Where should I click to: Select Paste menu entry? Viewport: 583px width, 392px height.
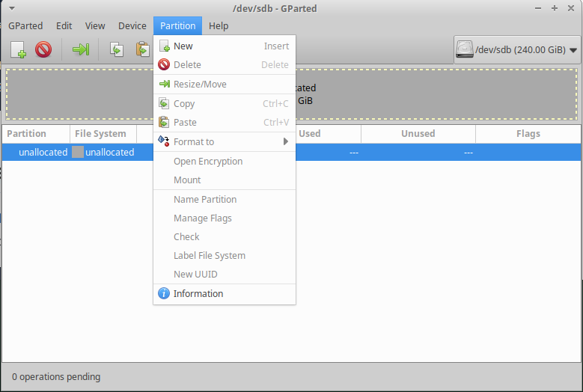(225, 122)
